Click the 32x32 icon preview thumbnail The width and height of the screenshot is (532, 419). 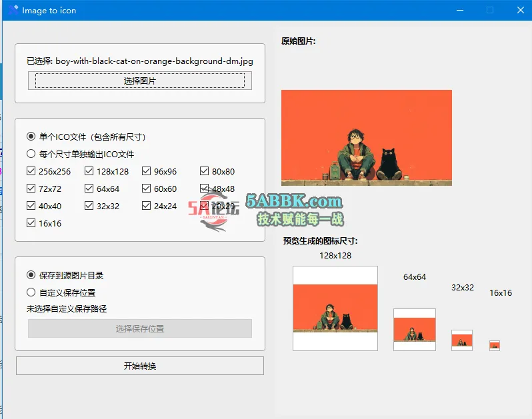[462, 340]
